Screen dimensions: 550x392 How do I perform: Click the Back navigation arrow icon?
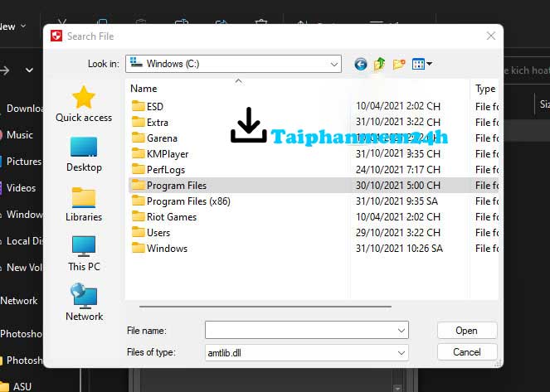pyautogui.click(x=361, y=64)
